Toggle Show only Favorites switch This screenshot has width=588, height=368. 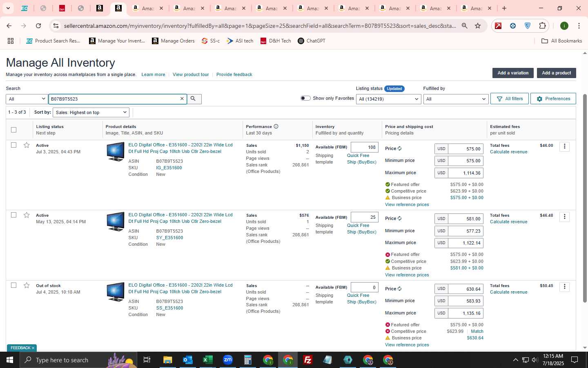(305, 98)
